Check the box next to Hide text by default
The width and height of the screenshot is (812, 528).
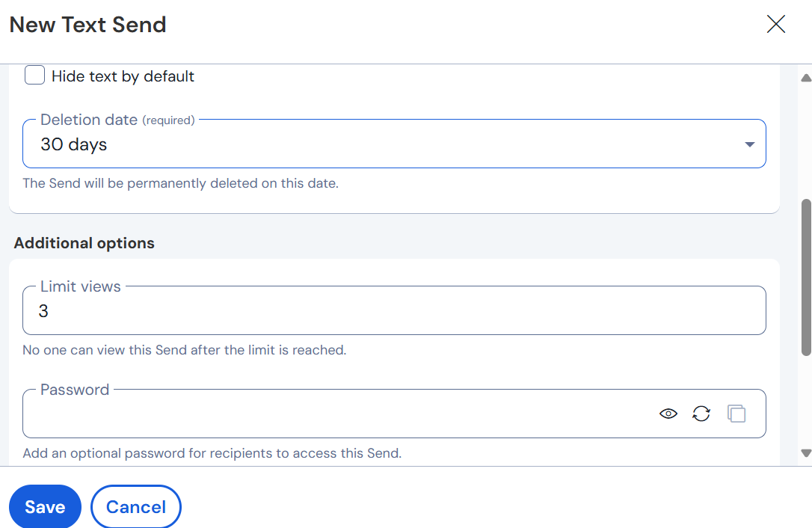34,75
